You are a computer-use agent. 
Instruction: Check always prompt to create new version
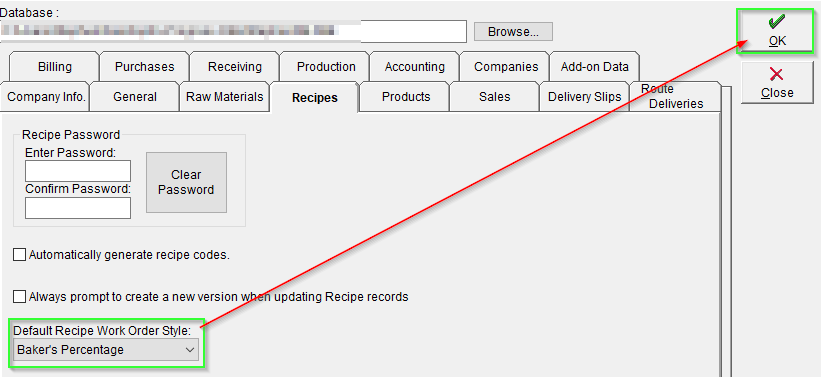[x=19, y=297]
